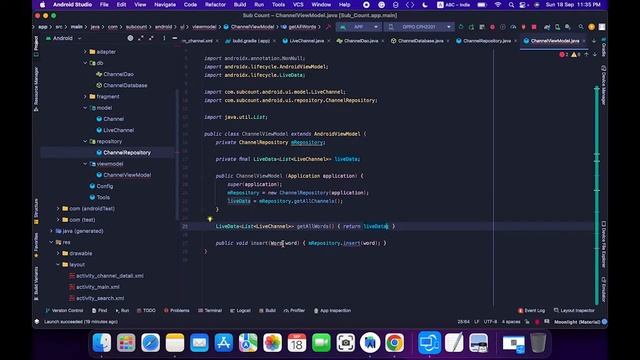The width and height of the screenshot is (640, 360).
Task: Toggle Structure tool window stripe
Action: pos(36,211)
